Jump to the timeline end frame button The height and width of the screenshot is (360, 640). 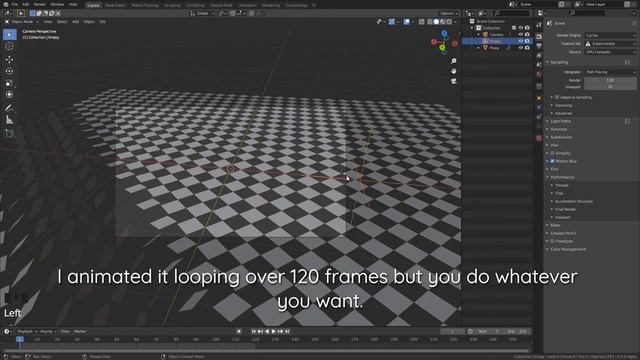(287, 331)
